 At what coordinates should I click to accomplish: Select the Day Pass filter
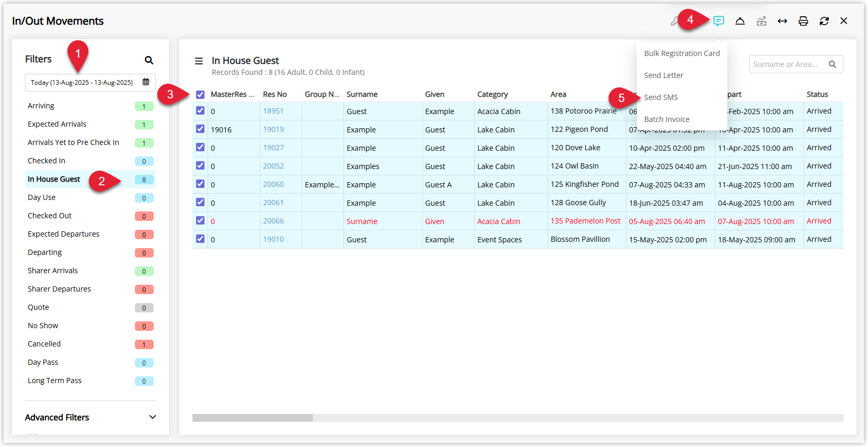click(x=90, y=362)
